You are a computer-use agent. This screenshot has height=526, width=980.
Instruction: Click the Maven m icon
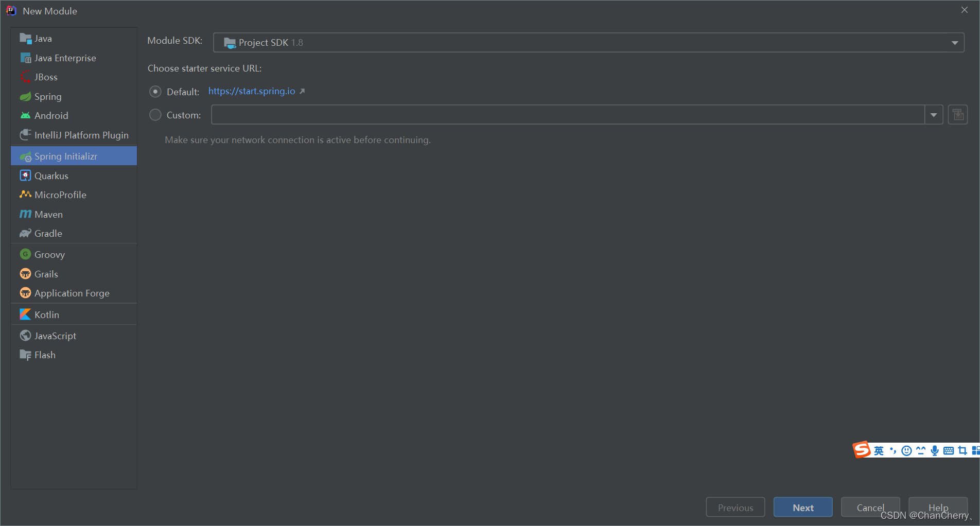point(25,215)
